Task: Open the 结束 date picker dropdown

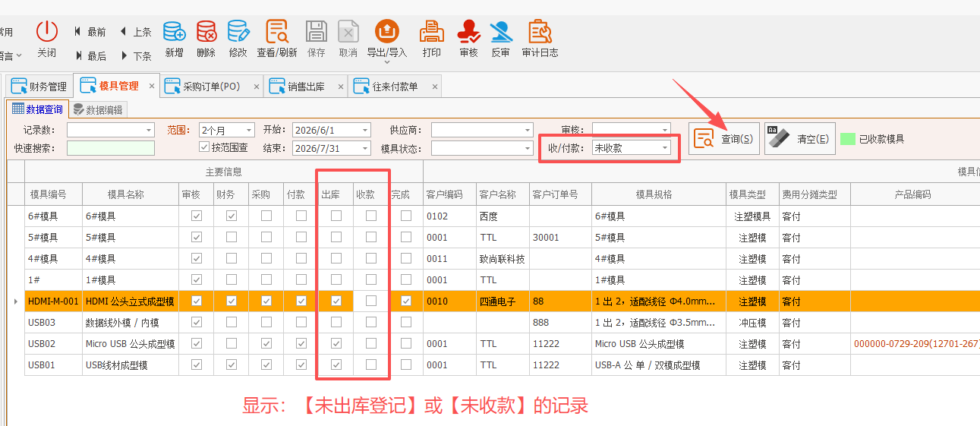Action: (365, 148)
